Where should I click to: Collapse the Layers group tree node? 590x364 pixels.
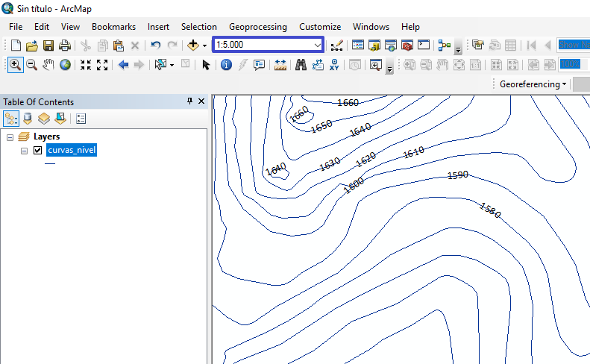(10, 137)
